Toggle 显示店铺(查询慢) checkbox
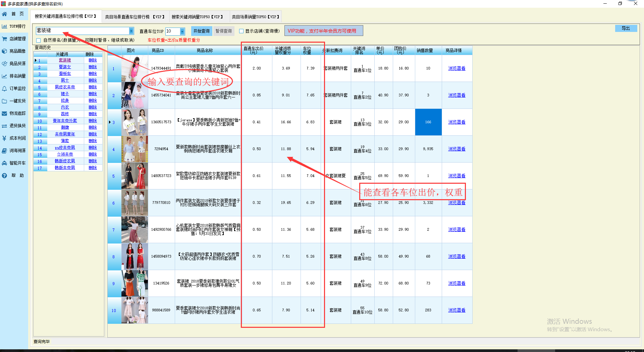This screenshot has width=644, height=352. click(x=241, y=31)
